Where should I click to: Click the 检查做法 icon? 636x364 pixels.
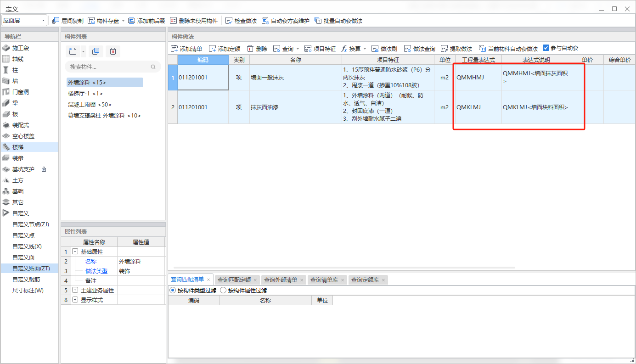(229, 21)
